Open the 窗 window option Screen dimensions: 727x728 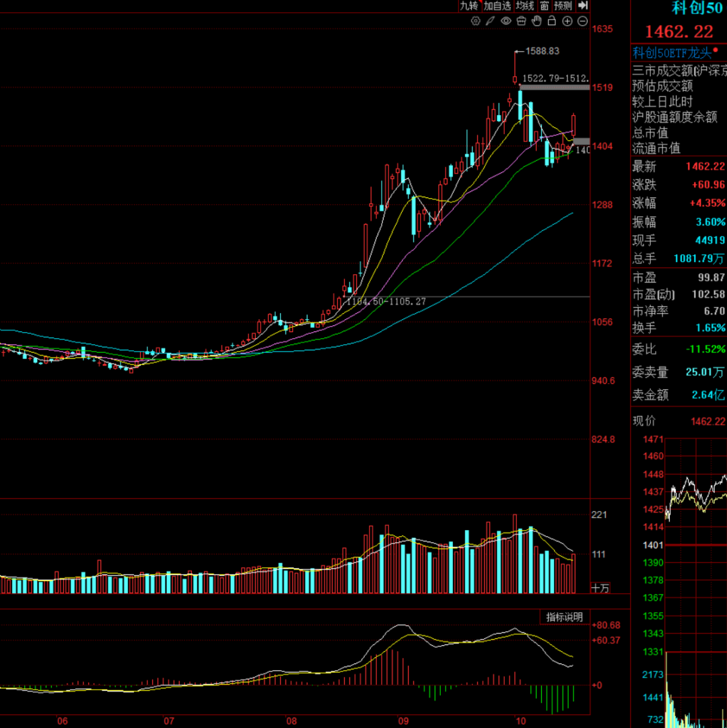(x=544, y=5)
